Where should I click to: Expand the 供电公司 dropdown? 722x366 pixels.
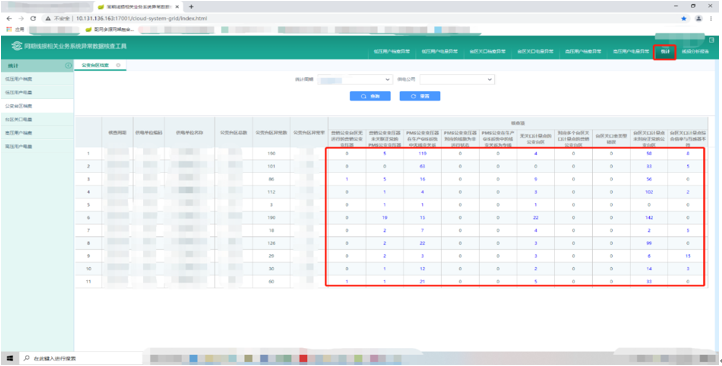click(x=457, y=80)
